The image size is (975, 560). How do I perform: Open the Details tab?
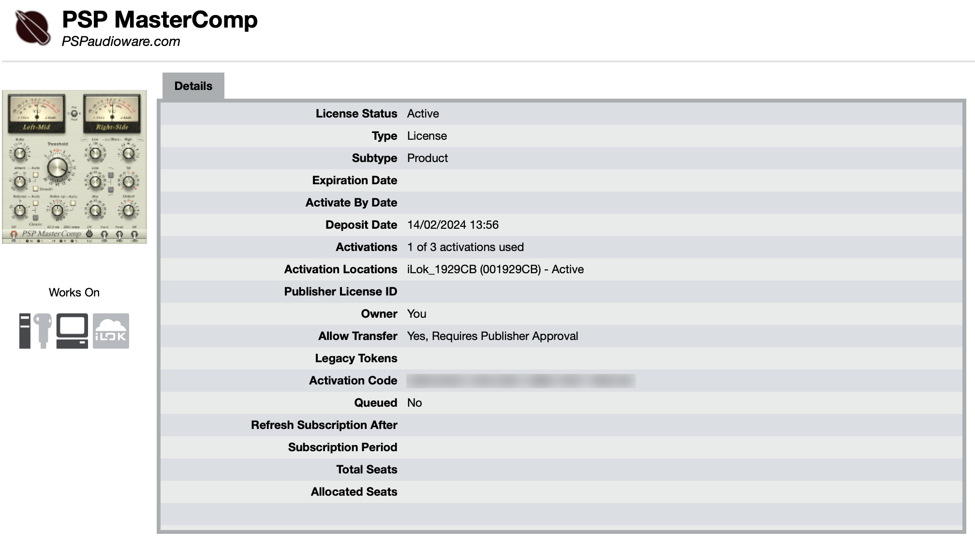[x=193, y=86]
